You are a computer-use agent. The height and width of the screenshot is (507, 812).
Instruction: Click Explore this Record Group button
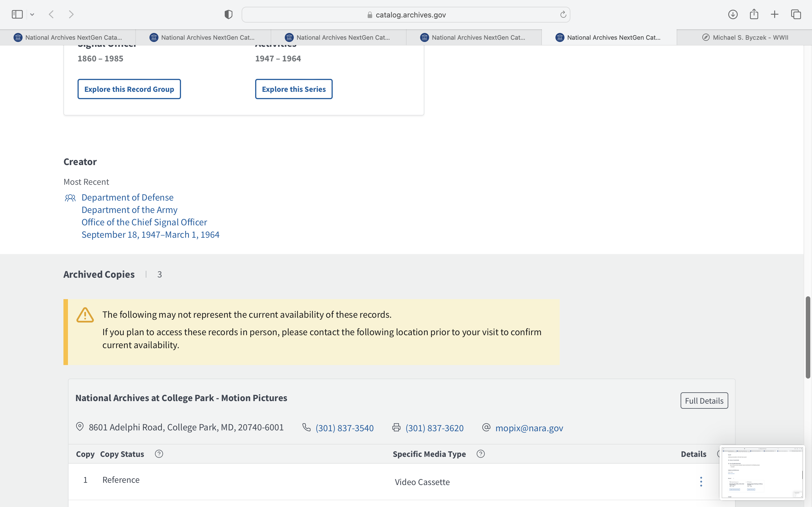(129, 89)
